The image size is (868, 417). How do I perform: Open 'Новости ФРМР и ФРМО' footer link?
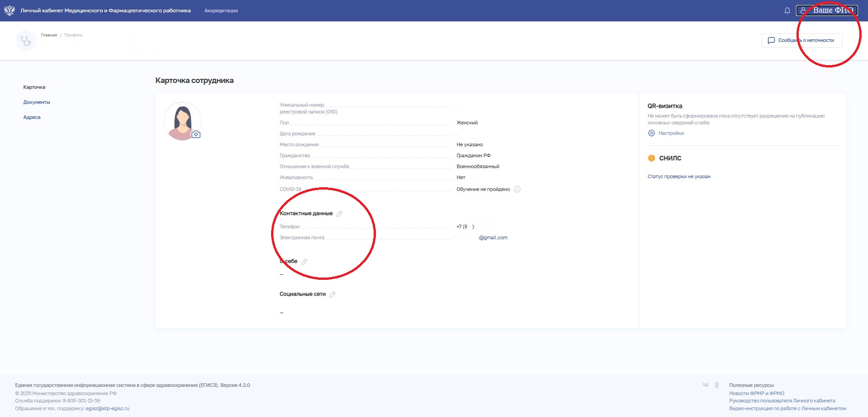756,393
